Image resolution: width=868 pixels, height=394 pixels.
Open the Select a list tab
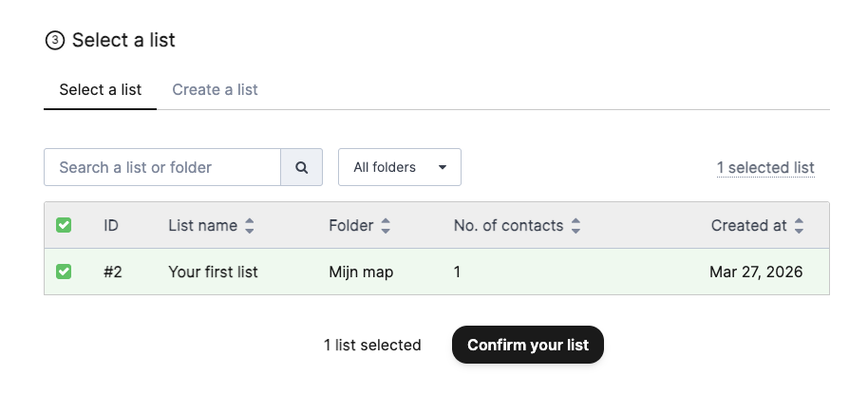pyautogui.click(x=100, y=90)
